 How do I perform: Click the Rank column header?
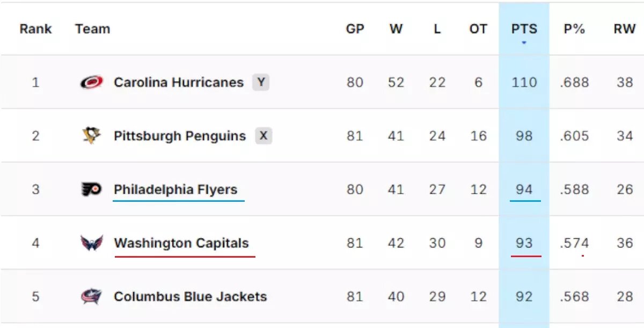[35, 29]
